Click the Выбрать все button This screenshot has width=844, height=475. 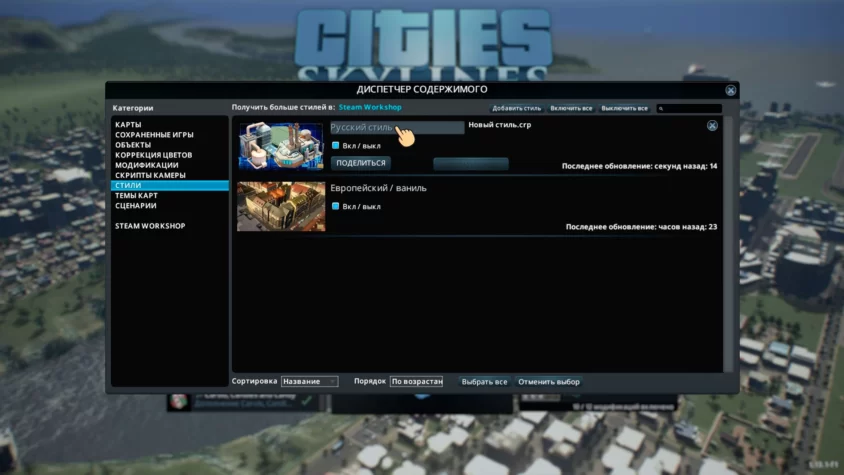coord(484,382)
